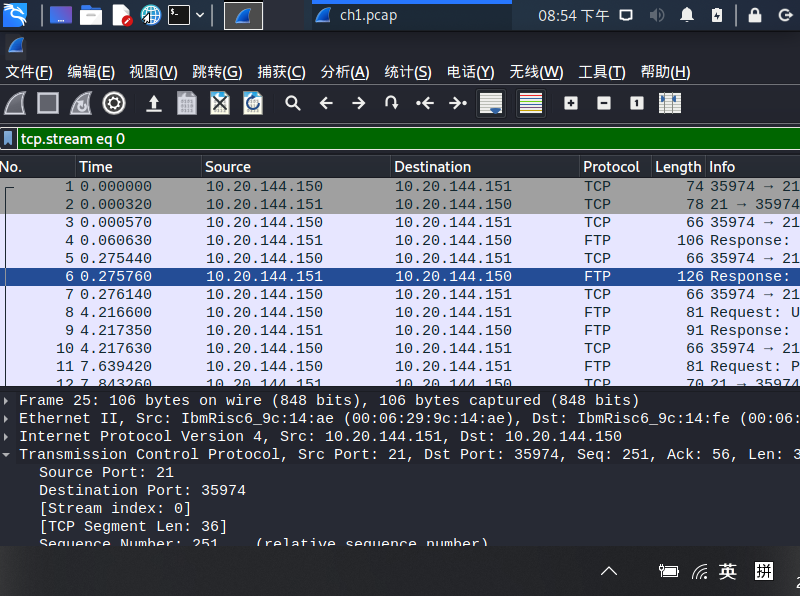This screenshot has height=596, width=800.
Task: Open the 视图(V) menu
Action: click(x=153, y=72)
